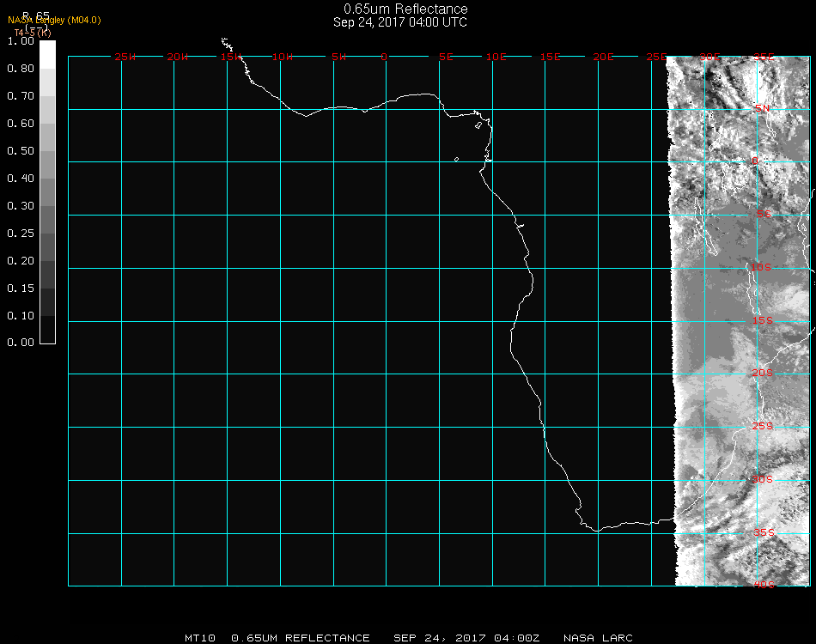Click "MT10" in the bottom footer
Screen dimensions: 816x644
(x=199, y=638)
